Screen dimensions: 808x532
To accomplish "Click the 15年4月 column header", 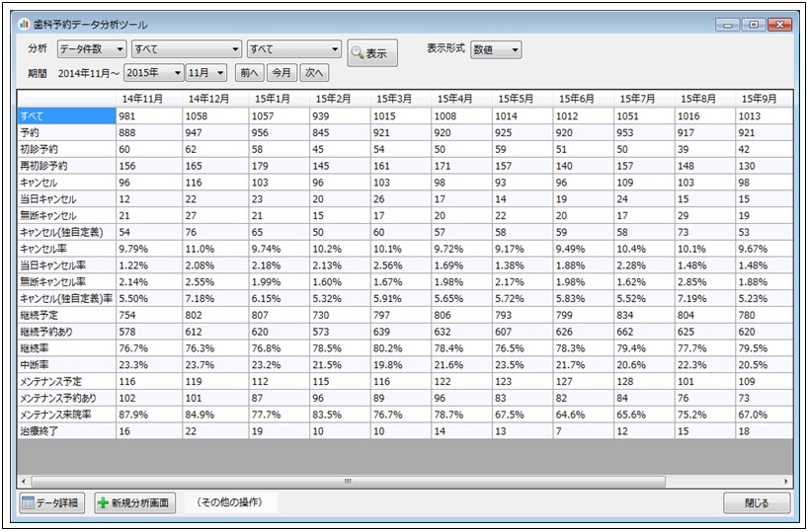I will [x=461, y=99].
